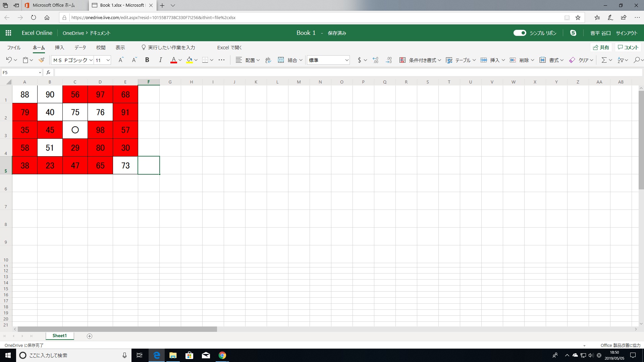Click the Format Painter brush icon
This screenshot has width=644, height=362.
41,60
